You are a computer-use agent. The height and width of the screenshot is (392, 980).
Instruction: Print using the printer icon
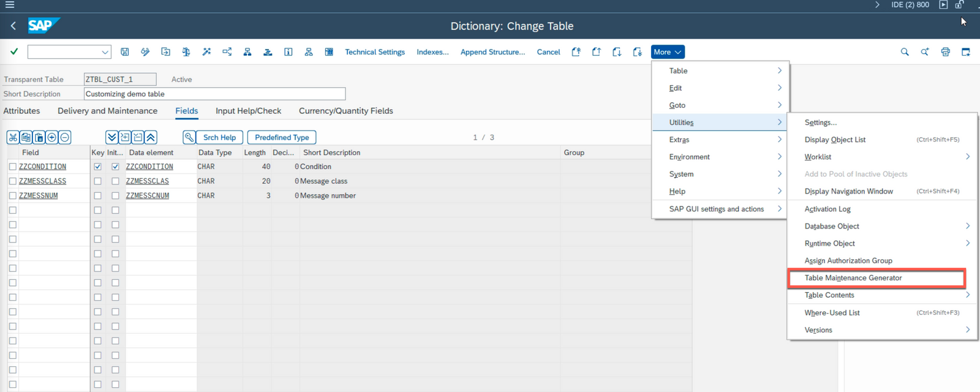coord(946,52)
